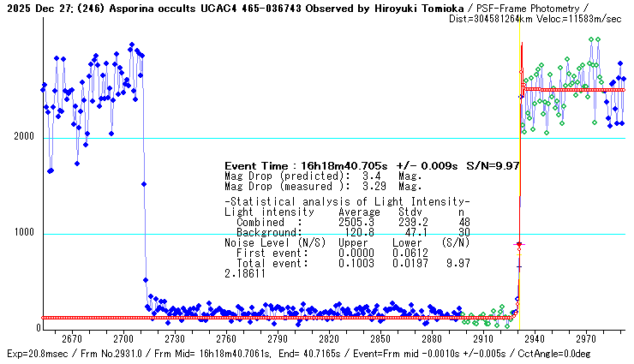Click the 2000 y-axis label

(x=25, y=138)
